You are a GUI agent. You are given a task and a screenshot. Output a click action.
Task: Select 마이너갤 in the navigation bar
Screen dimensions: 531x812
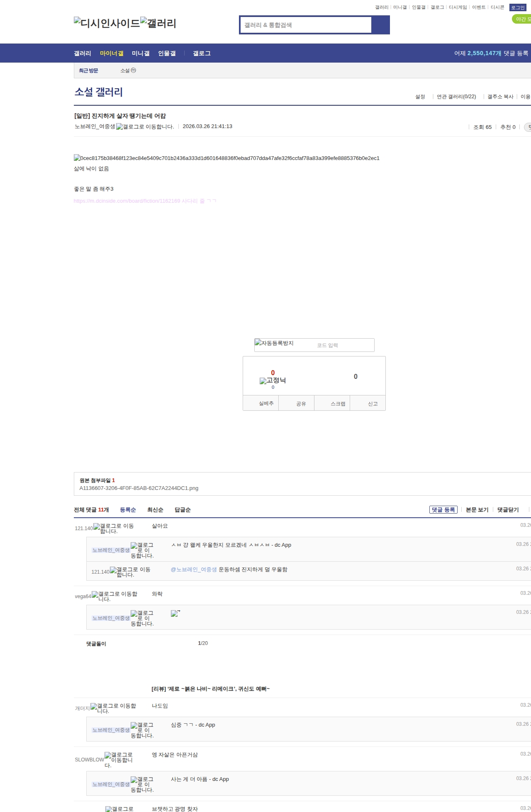point(112,53)
